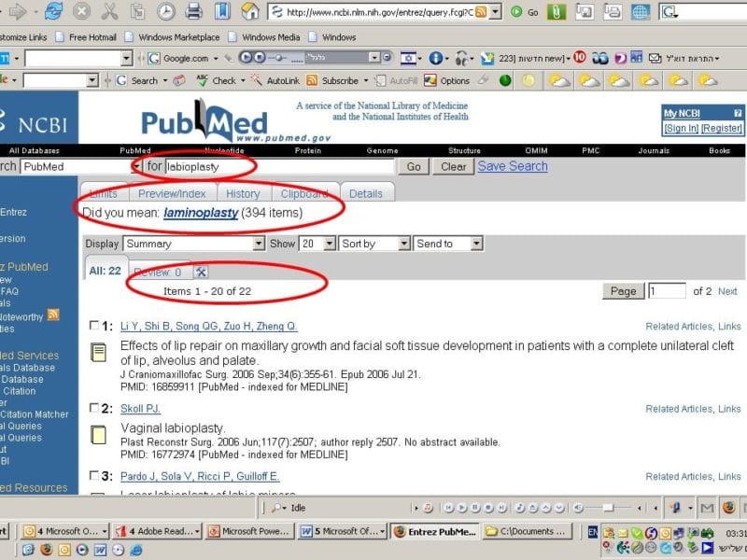Open the Send to dropdown
This screenshot has width=747, height=560.
(x=448, y=244)
